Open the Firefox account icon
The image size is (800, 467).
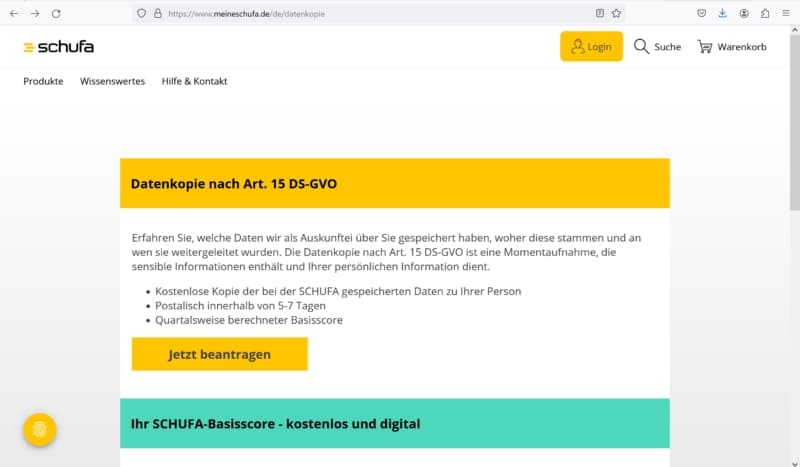pyautogui.click(x=744, y=13)
